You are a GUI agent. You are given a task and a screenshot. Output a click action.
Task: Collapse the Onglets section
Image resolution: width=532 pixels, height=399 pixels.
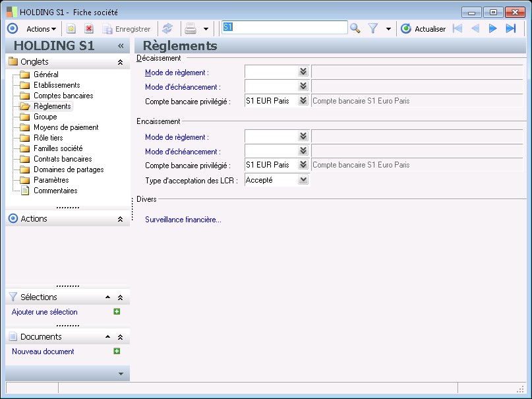120,62
